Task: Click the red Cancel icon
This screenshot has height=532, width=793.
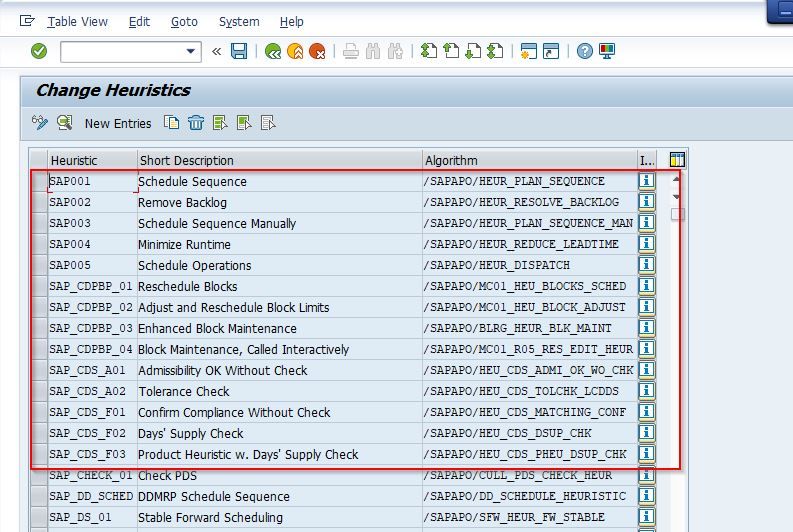Action: 317,51
